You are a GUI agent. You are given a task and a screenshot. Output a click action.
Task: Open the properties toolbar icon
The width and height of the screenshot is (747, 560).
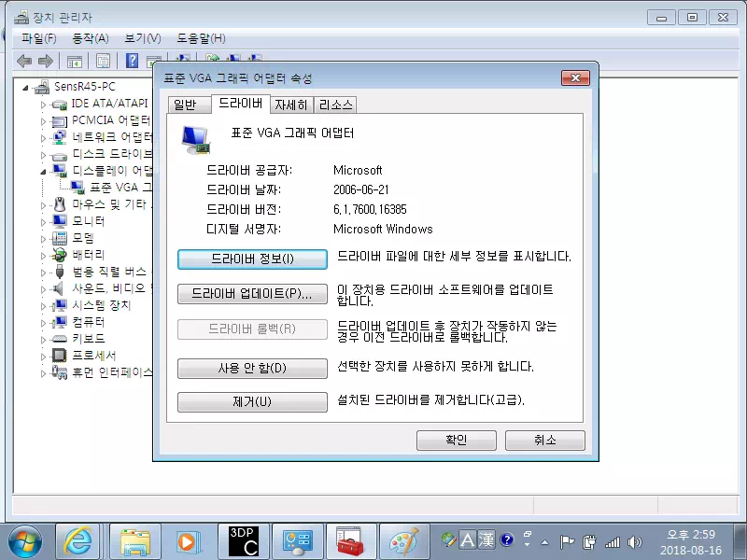coord(103,61)
